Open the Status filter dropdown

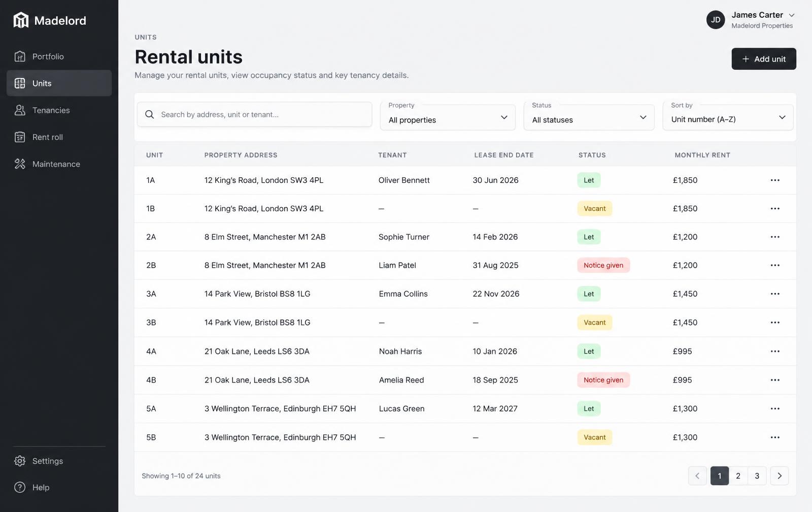[x=589, y=117]
